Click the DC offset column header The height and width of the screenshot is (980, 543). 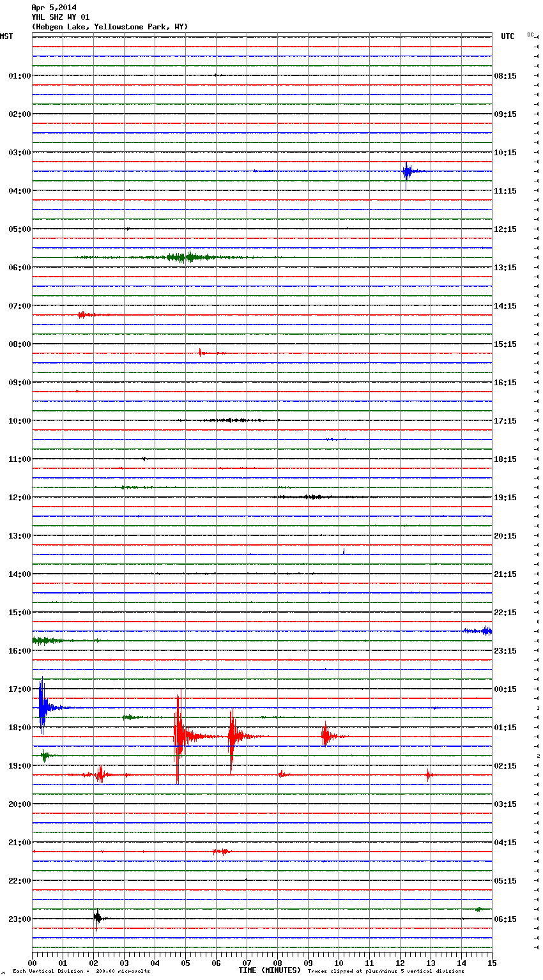pyautogui.click(x=532, y=34)
